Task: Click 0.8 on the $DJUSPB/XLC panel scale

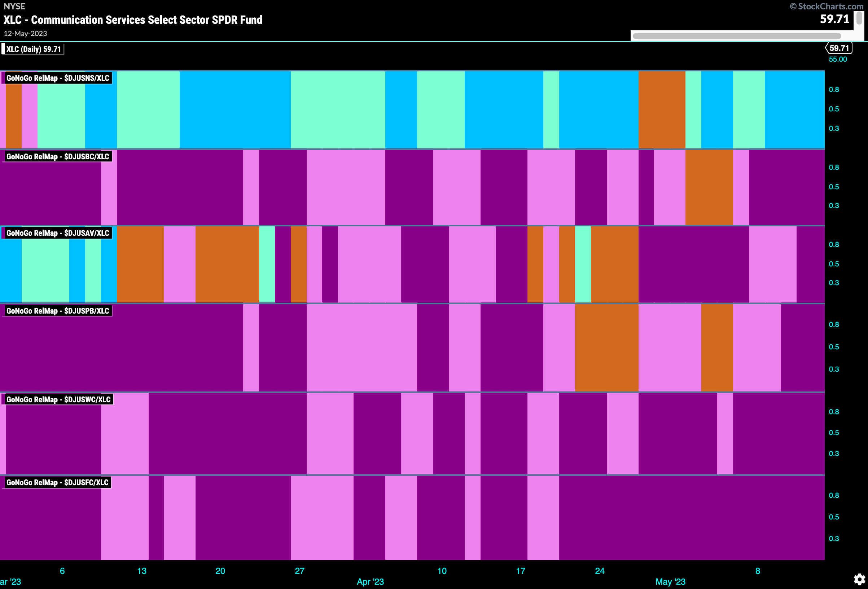Action: 834,324
